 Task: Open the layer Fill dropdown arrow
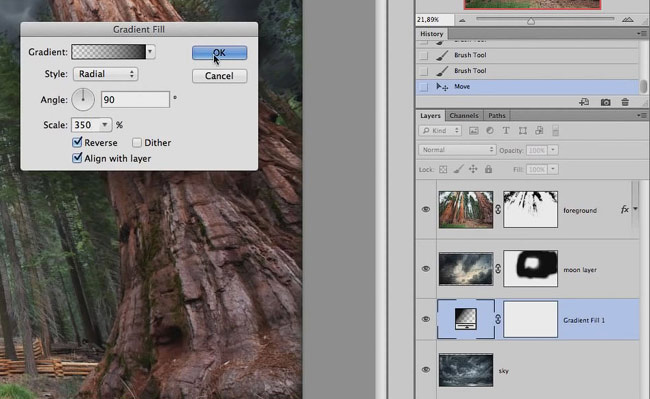click(553, 169)
